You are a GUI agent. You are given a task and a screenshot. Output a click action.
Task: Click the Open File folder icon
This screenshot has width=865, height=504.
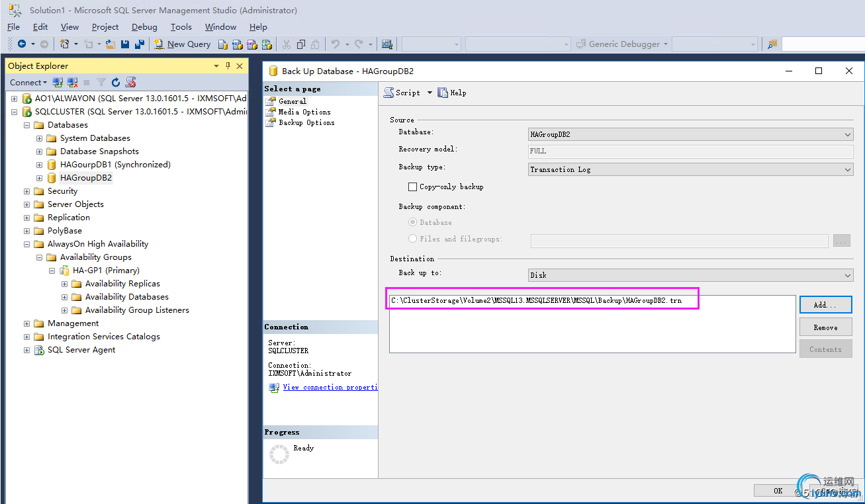(x=111, y=44)
